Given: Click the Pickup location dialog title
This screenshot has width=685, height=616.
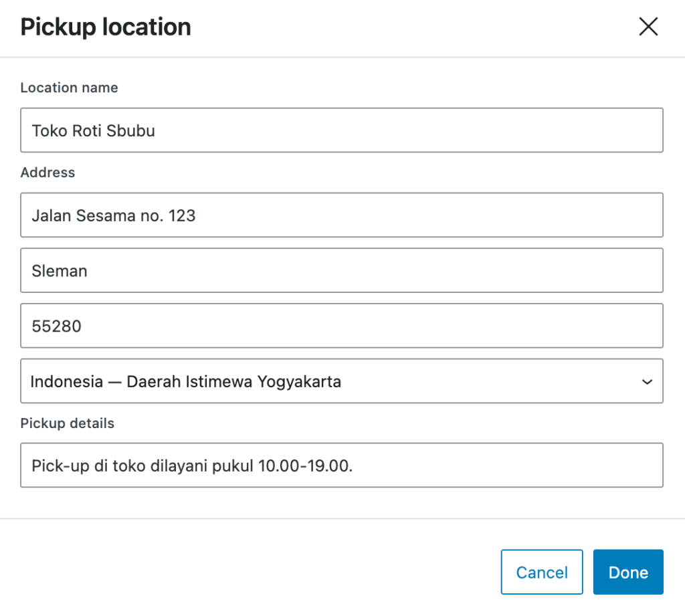Looking at the screenshot, I should click(x=105, y=27).
